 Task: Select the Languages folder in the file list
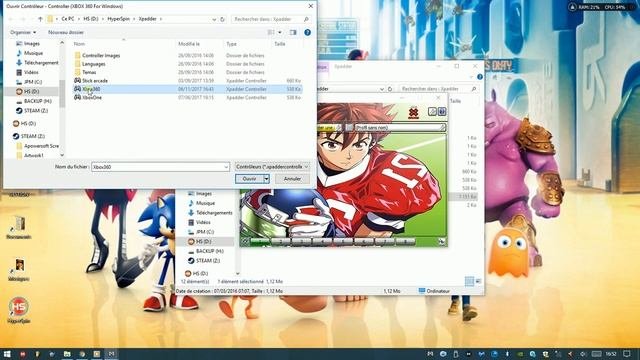pos(93,64)
